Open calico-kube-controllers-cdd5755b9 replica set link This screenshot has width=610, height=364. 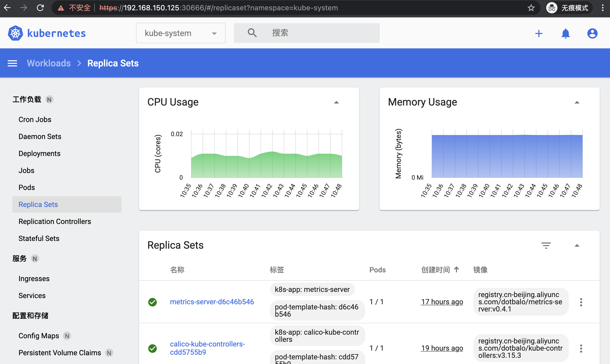click(207, 348)
